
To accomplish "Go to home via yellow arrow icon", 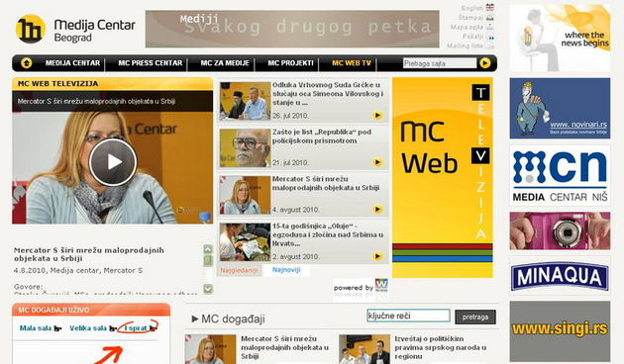I will 27,62.
